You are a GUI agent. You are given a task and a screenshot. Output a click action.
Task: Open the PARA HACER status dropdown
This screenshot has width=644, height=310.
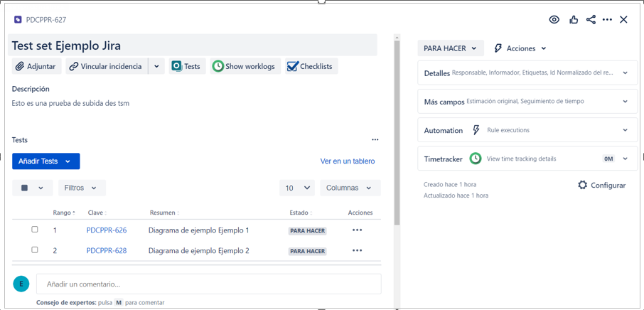point(451,48)
